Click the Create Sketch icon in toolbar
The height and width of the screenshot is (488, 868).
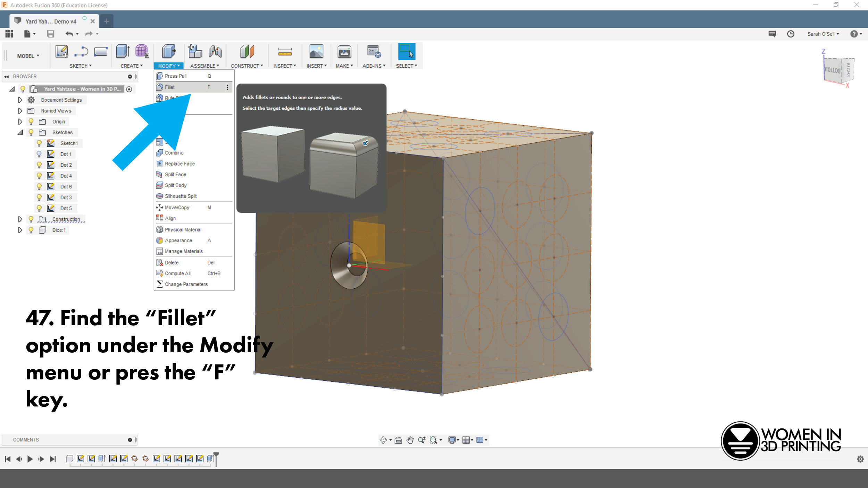62,51
